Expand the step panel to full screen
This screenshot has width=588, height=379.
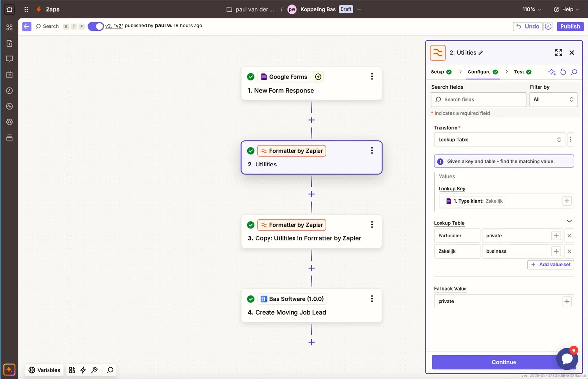click(558, 53)
